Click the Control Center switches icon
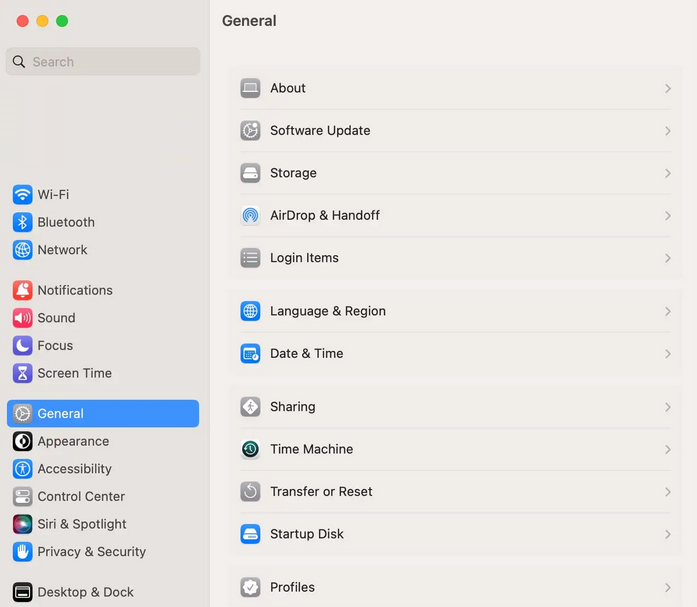This screenshot has height=607, width=697. coord(22,496)
